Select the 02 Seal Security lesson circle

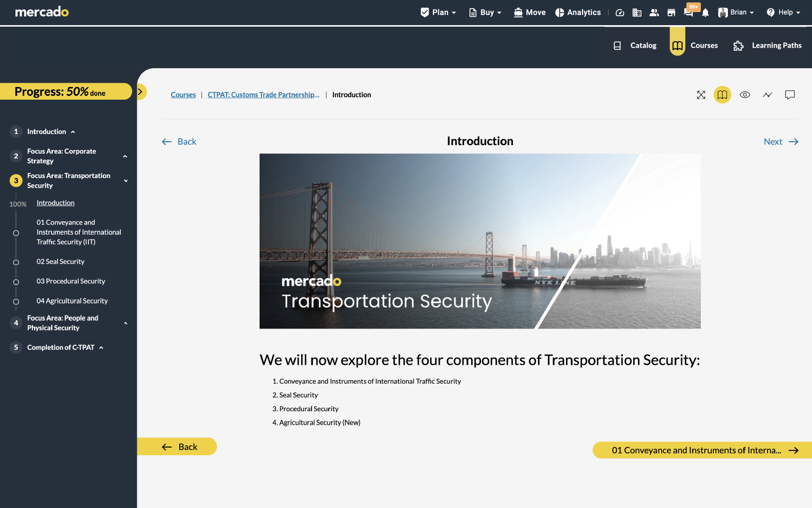click(x=16, y=262)
